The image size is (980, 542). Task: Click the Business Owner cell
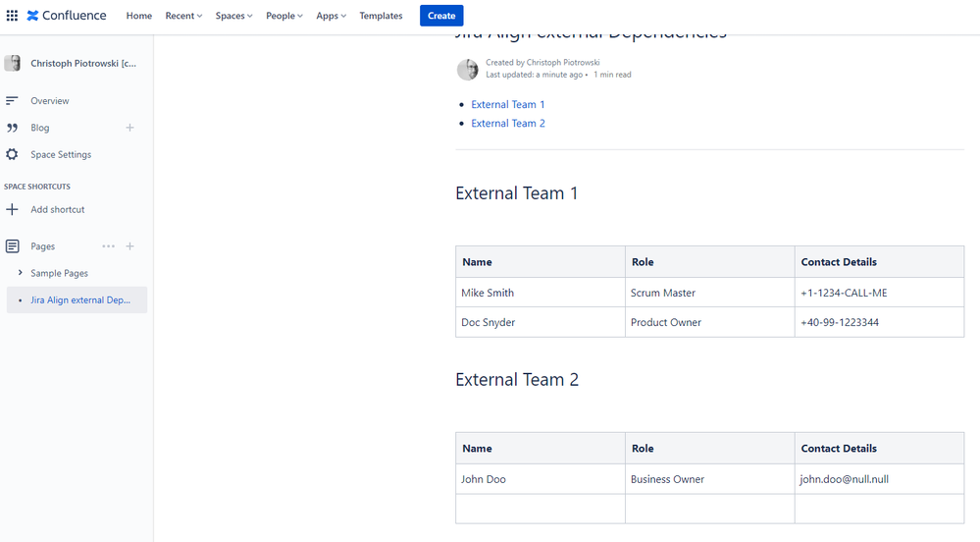click(x=710, y=479)
